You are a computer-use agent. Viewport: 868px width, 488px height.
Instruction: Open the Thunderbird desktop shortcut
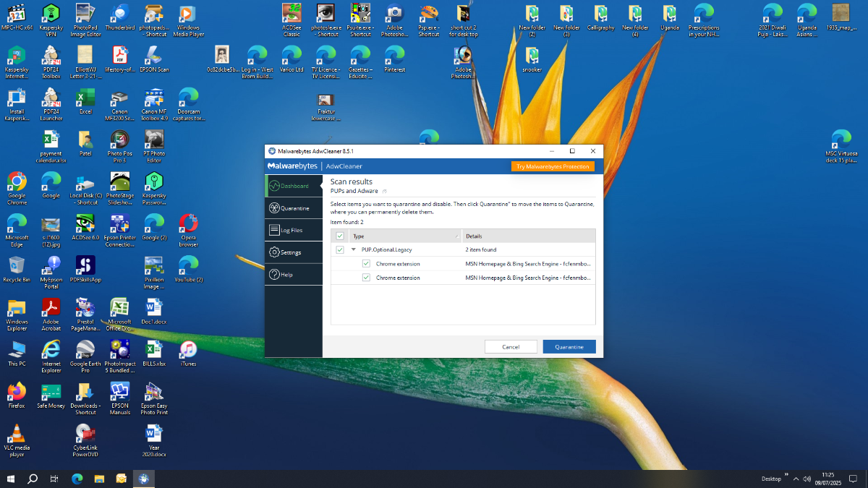[120, 18]
